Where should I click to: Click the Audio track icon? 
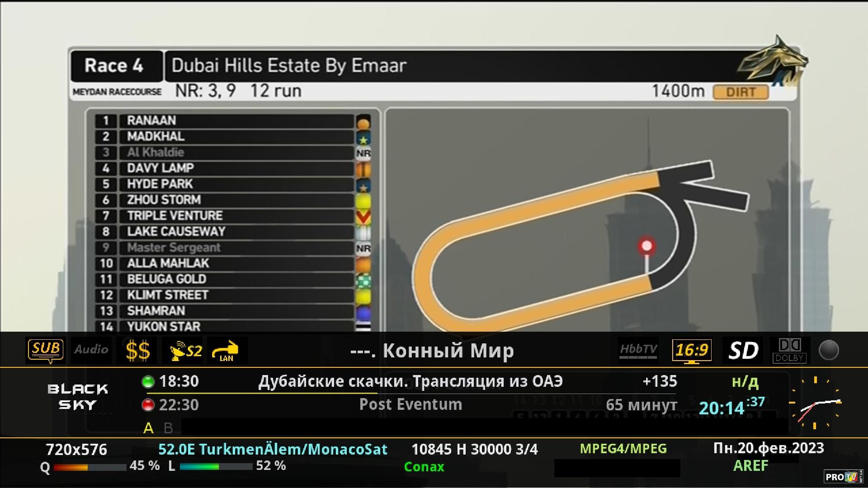[x=91, y=350]
